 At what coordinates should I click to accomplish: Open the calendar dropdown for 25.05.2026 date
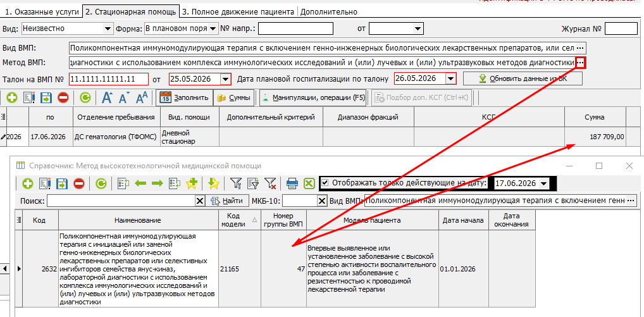pos(225,78)
